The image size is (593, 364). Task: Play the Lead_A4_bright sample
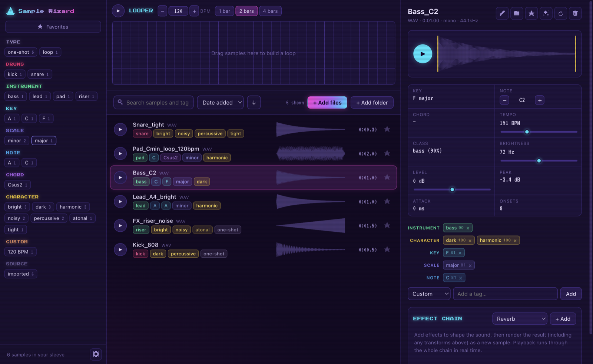(x=120, y=202)
